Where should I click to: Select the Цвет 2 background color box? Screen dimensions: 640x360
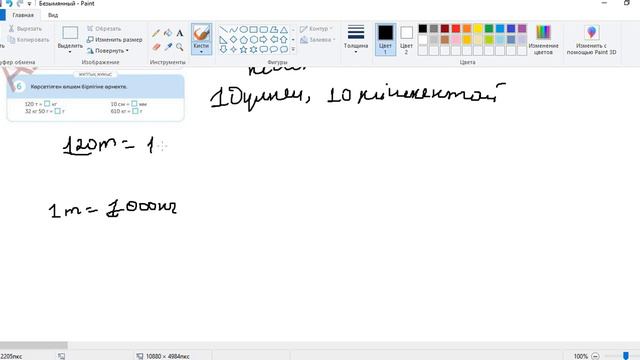click(x=406, y=40)
